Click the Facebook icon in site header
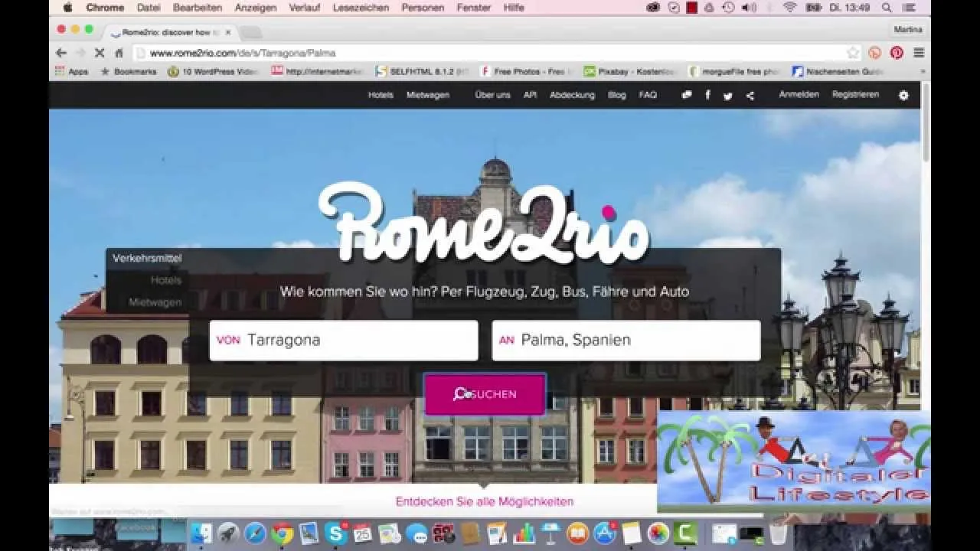 point(707,95)
